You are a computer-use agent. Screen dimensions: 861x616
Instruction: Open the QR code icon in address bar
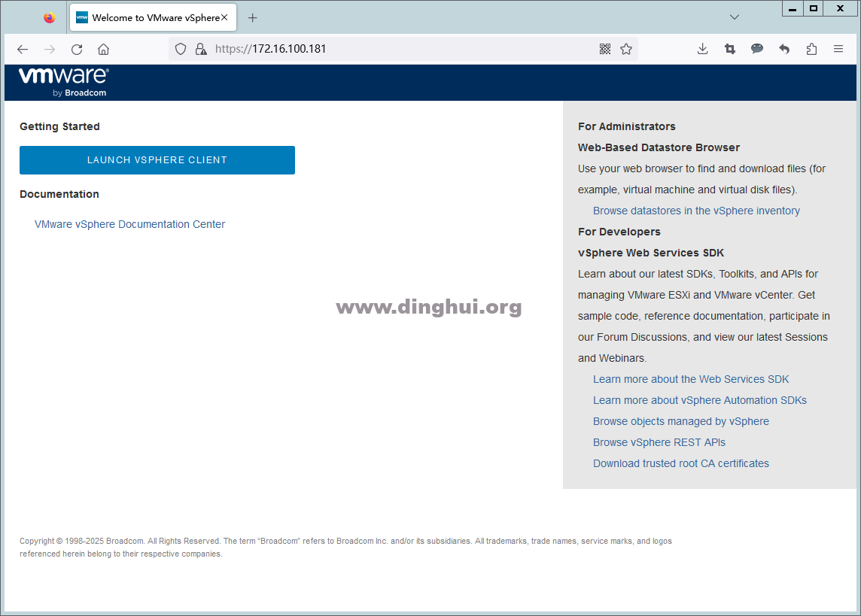pos(604,49)
